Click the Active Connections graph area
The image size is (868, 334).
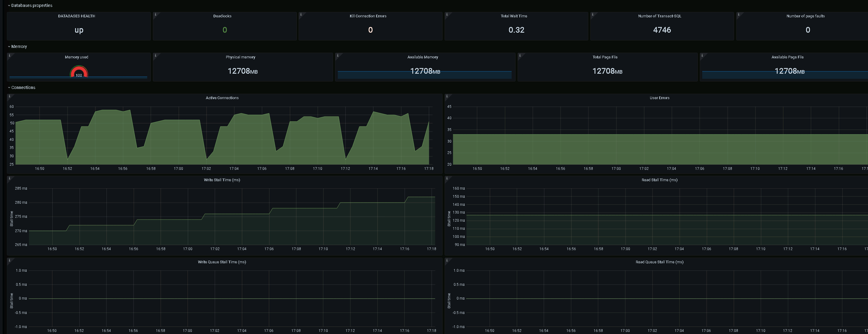[224, 136]
